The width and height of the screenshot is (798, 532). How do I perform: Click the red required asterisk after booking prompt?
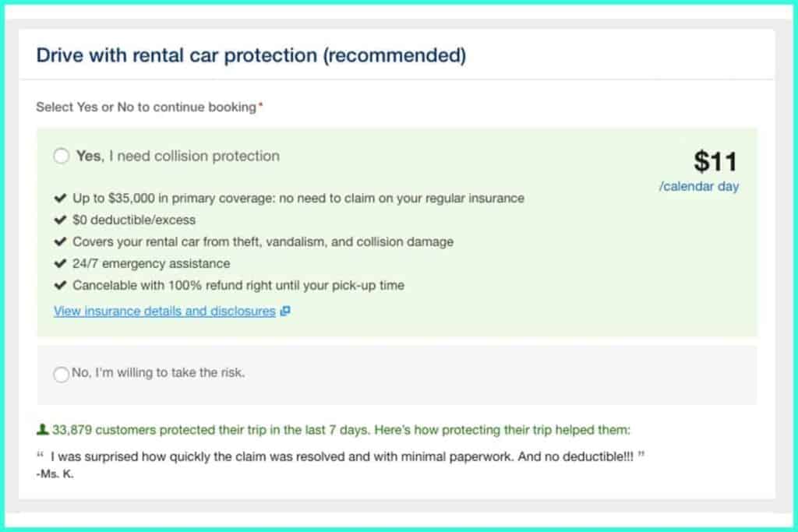coord(260,104)
